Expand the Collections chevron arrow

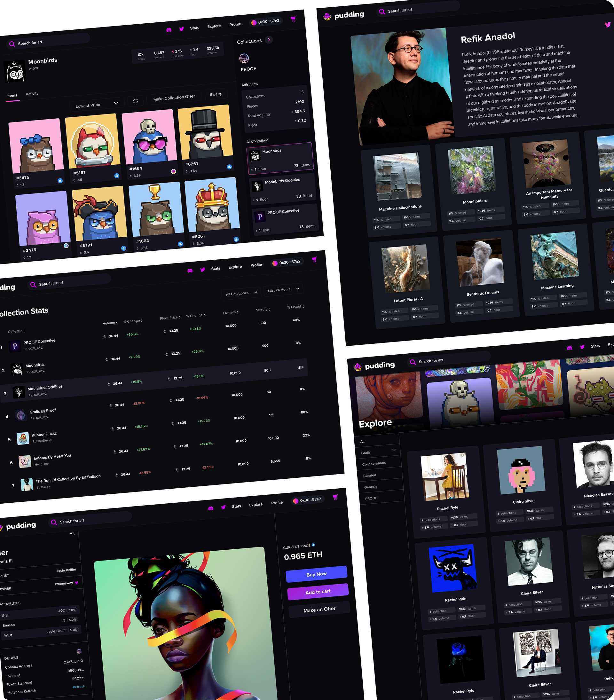(x=269, y=40)
